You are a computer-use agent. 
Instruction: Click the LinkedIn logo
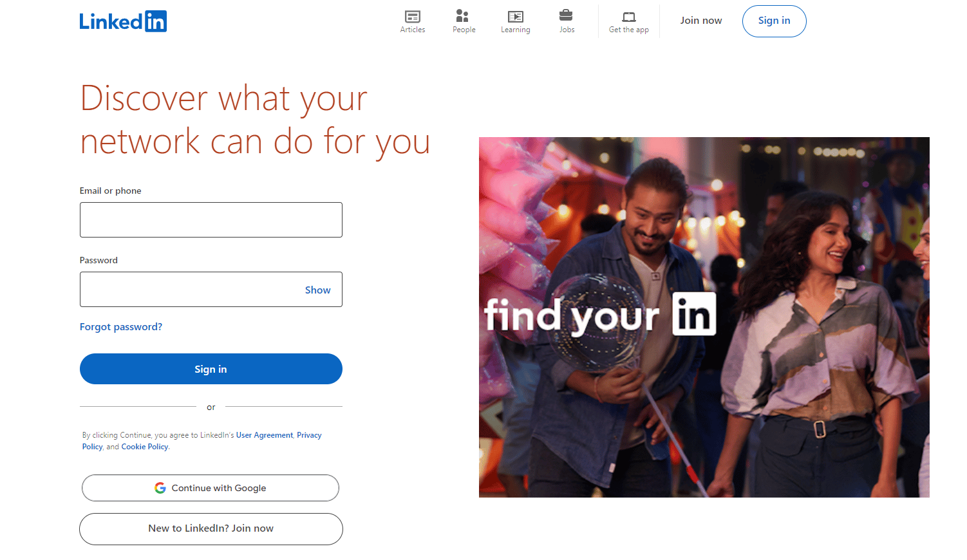[x=123, y=21]
